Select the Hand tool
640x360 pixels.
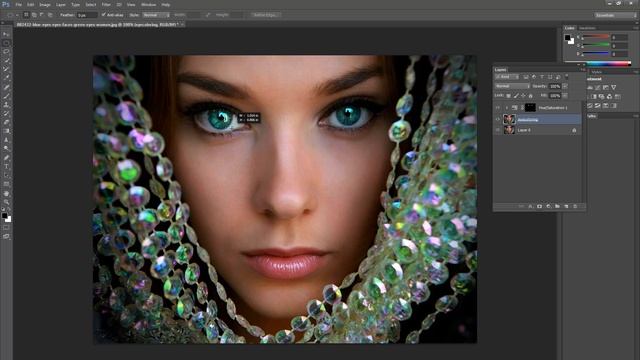6,193
